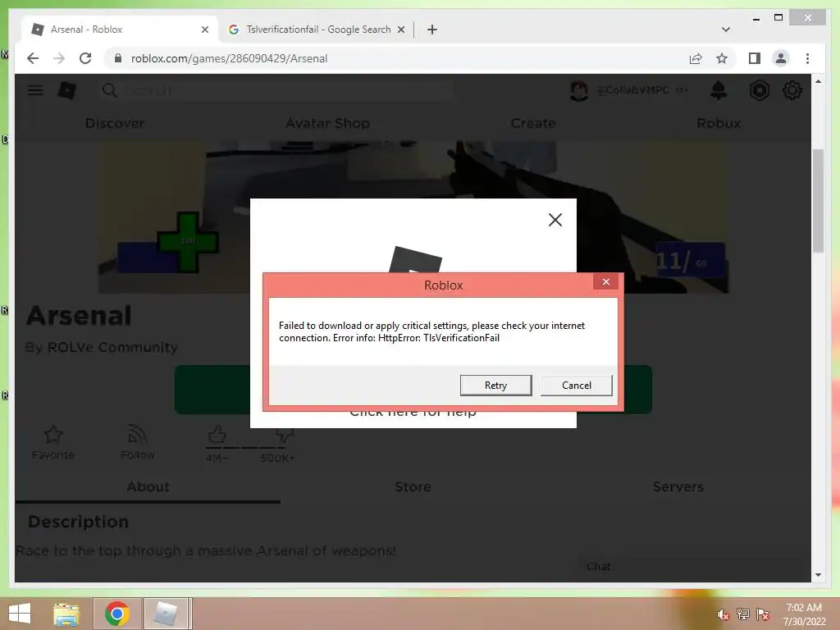The width and height of the screenshot is (840, 630).
Task: Upvote the game with thumbs up
Action: (217, 435)
